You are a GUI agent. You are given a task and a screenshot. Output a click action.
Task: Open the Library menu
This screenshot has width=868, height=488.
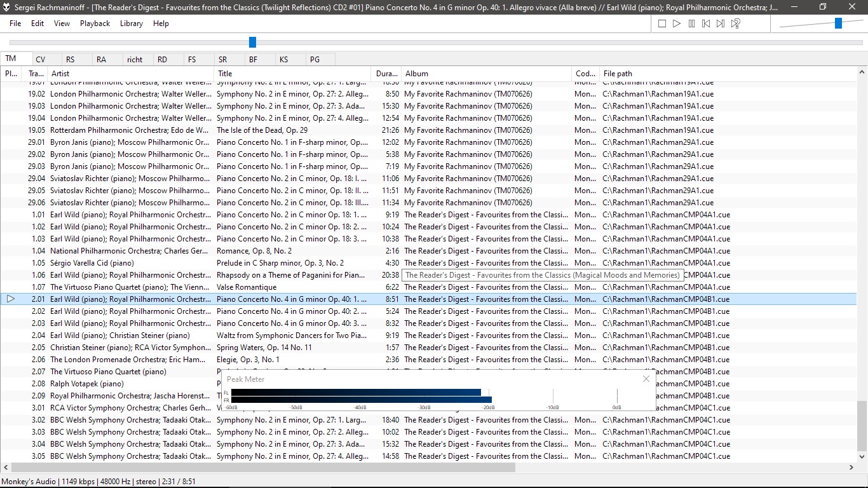(x=132, y=24)
